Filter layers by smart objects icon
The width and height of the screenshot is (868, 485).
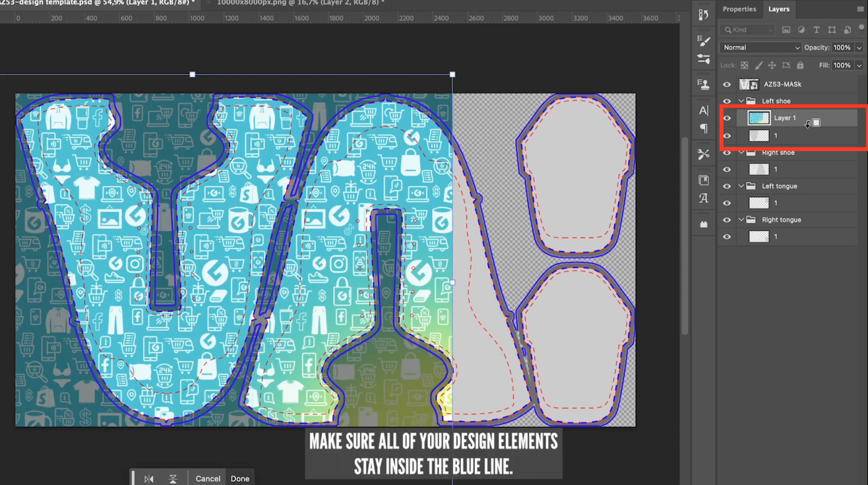pos(847,30)
